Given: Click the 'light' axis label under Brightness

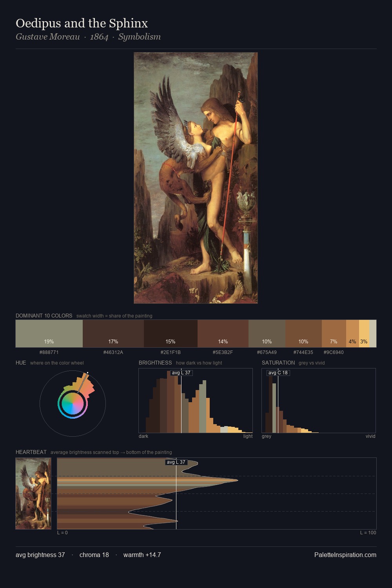Looking at the screenshot, I should coord(248,436).
